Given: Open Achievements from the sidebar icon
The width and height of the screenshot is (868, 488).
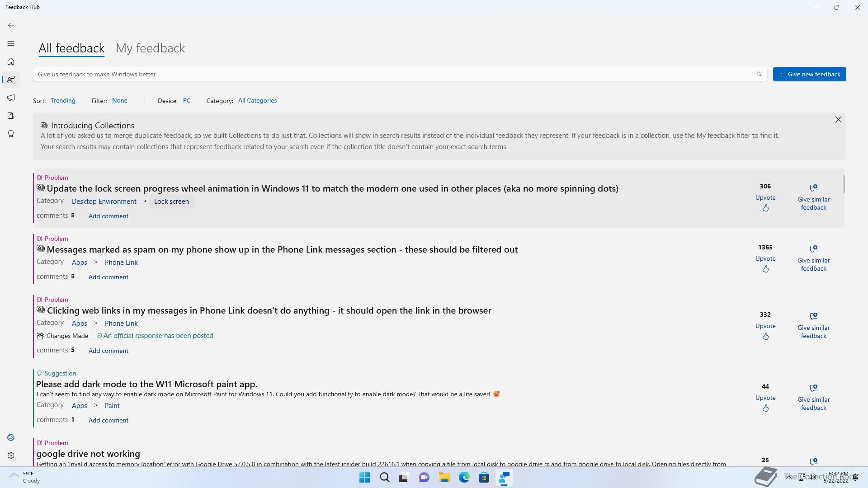Looking at the screenshot, I should coord(11,134).
